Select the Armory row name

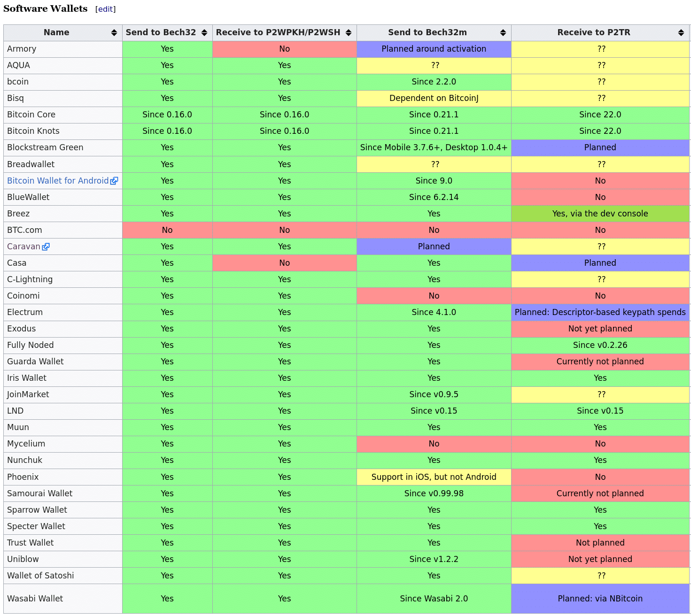pyautogui.click(x=22, y=49)
